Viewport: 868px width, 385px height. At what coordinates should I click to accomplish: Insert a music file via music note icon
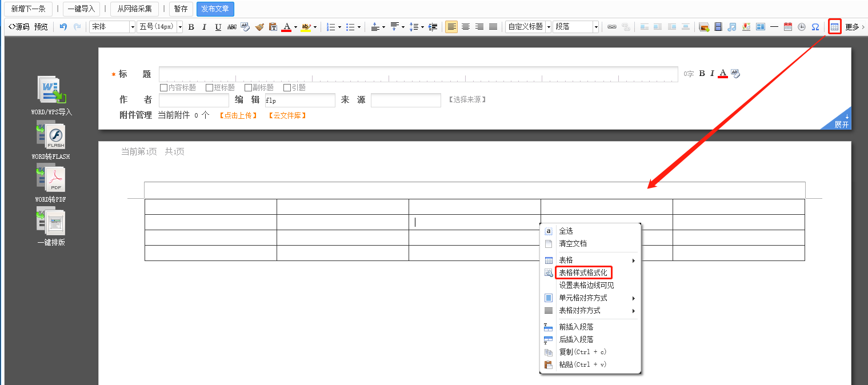coord(731,27)
